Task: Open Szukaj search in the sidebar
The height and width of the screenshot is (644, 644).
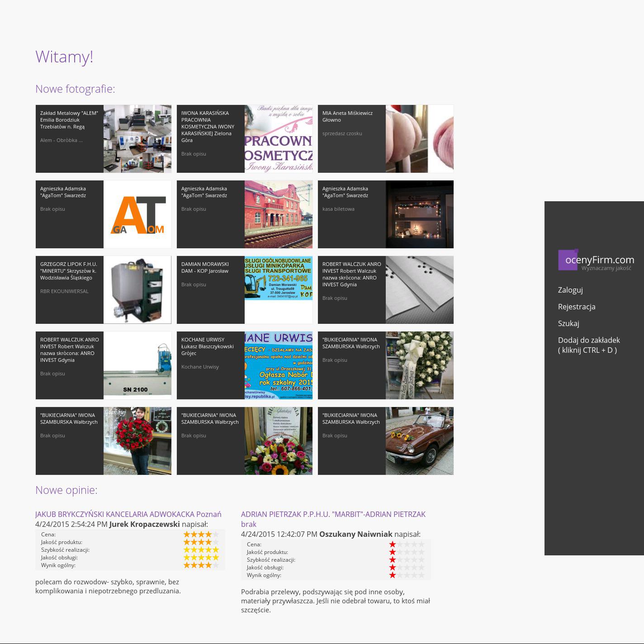Action: 568,323
